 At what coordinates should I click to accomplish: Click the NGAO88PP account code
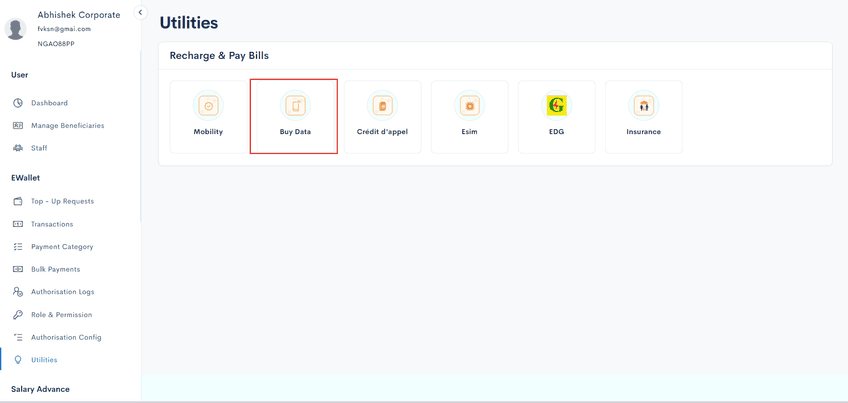click(x=56, y=44)
